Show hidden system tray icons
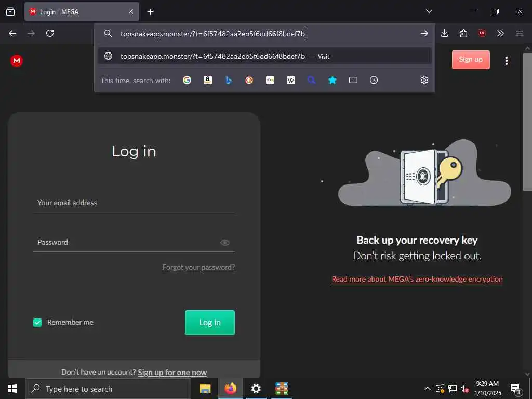Image resolution: width=532 pixels, height=399 pixels. click(x=428, y=389)
